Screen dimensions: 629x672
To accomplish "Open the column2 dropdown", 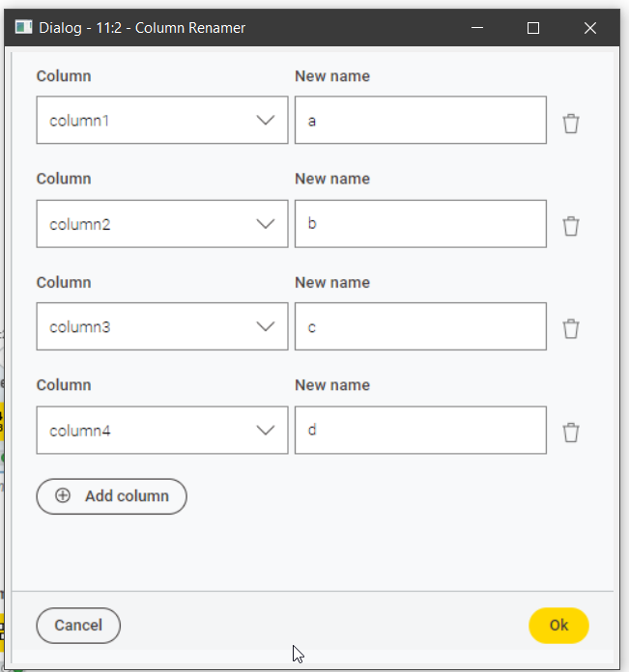I will (162, 224).
